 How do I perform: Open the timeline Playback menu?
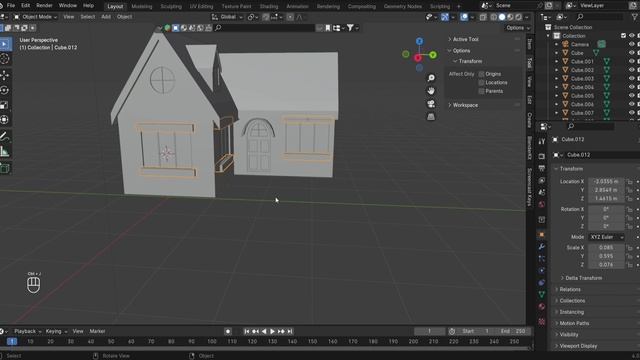coord(28,331)
